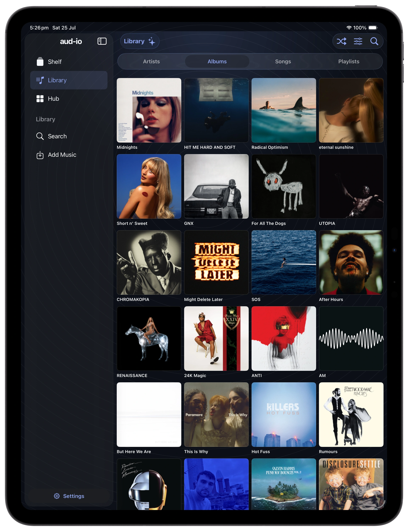
Task: Click the 'GNX' album title text
Action: (x=189, y=223)
